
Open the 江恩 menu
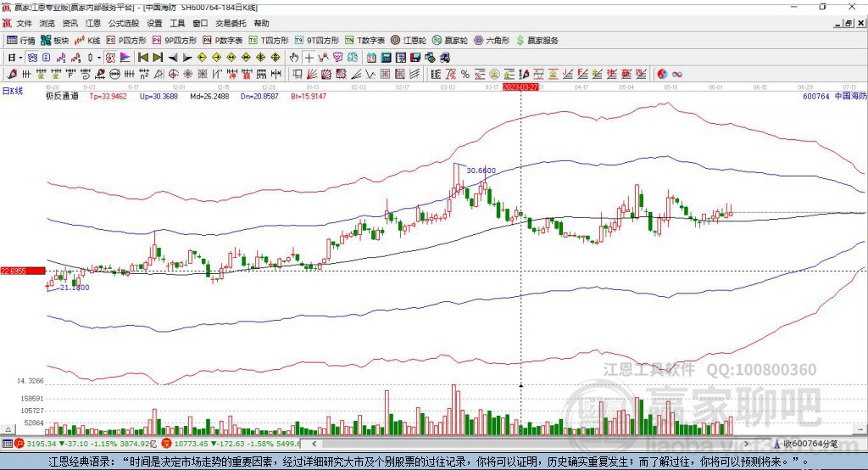click(93, 23)
